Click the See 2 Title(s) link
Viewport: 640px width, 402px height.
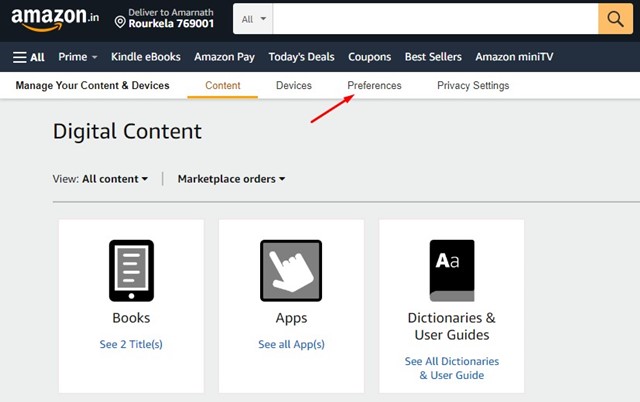click(x=131, y=344)
